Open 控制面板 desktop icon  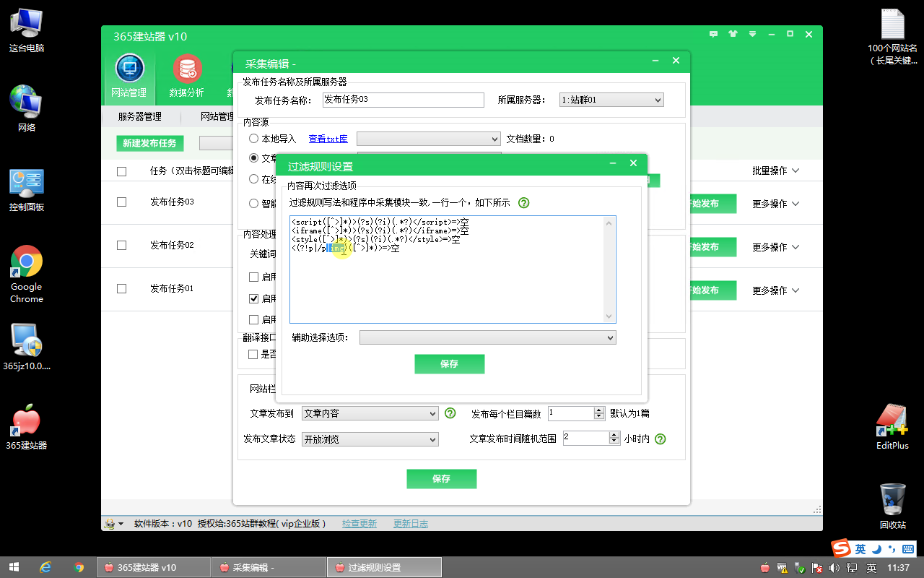coord(27,190)
